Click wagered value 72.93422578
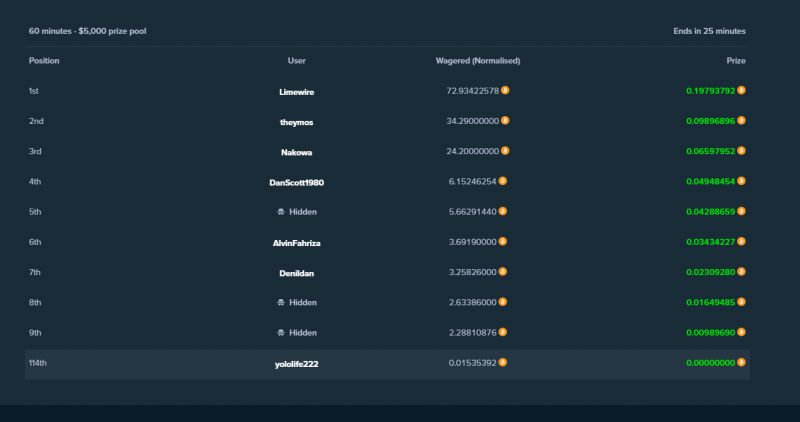 [472, 90]
